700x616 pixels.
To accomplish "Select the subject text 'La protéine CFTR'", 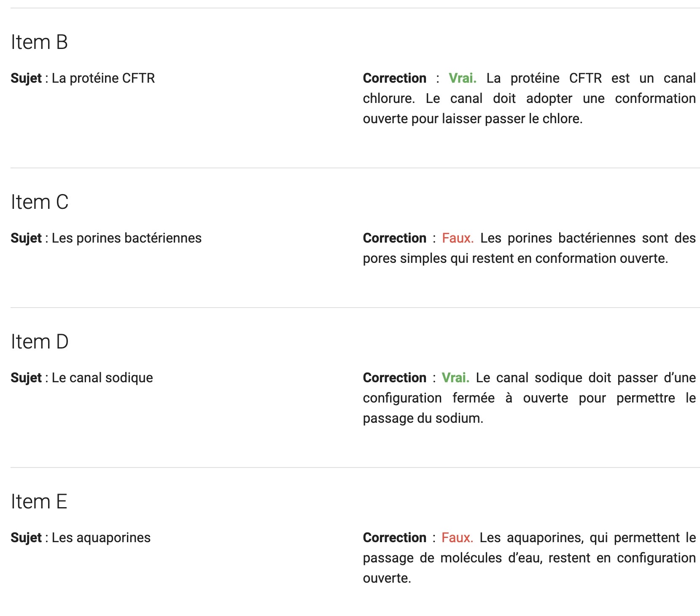I will pos(103,78).
